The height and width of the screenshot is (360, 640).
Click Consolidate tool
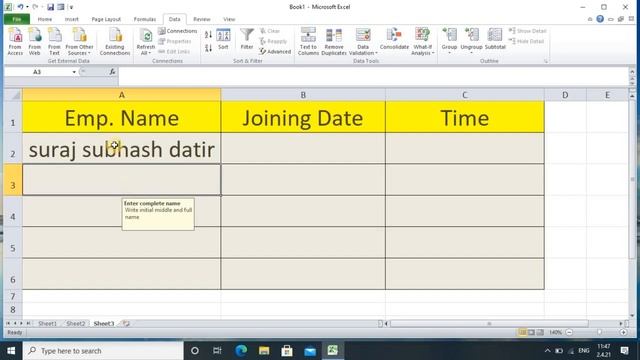point(394,39)
